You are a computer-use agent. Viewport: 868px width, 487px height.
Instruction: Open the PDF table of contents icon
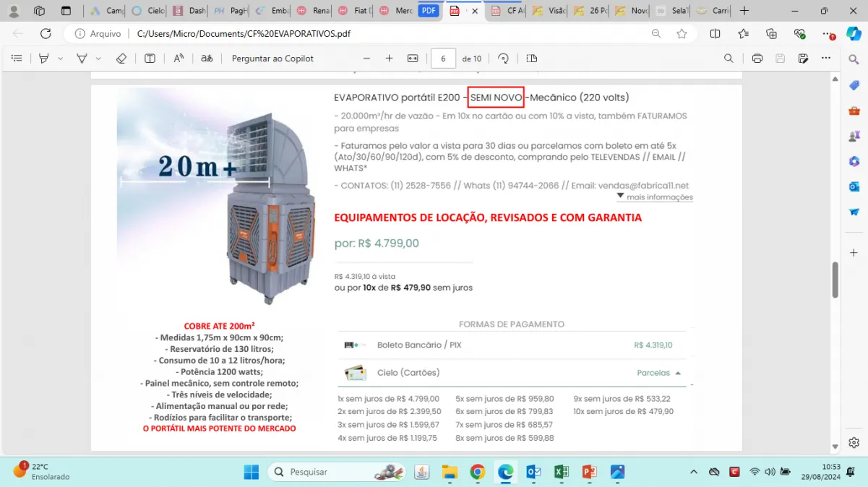coord(17,59)
